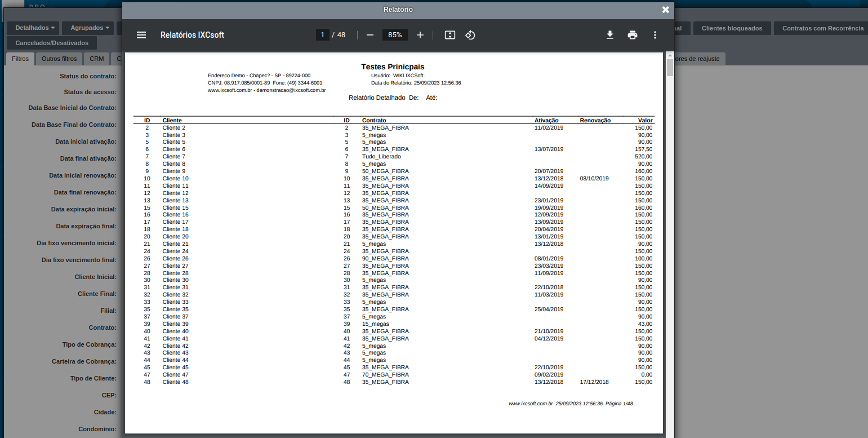Click the Cliente 10 row name
The height and width of the screenshot is (438, 868).
tap(176, 179)
